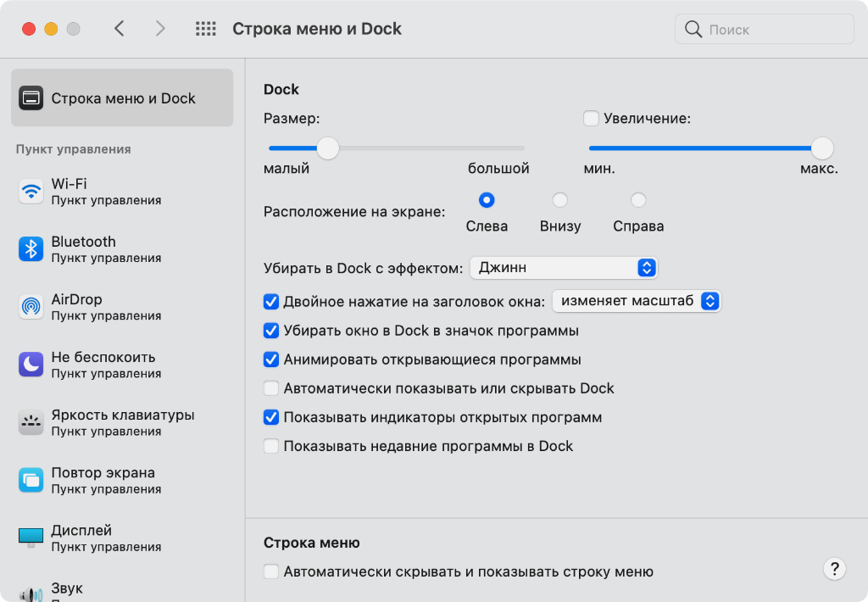This screenshot has width=868, height=602.
Task: Open the Джинн effect dropdown
Action: pos(564,268)
